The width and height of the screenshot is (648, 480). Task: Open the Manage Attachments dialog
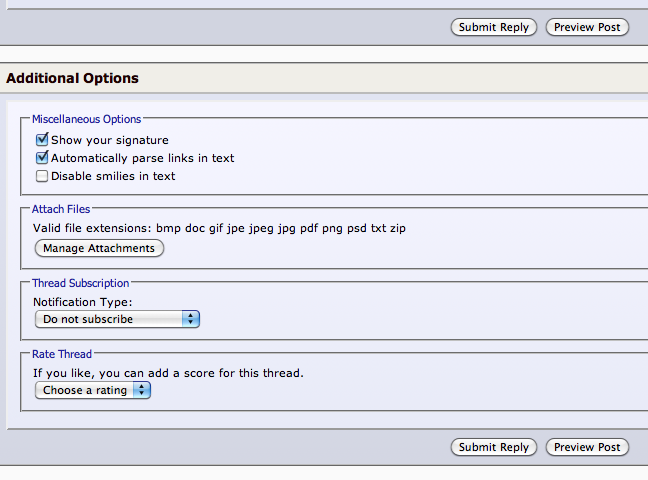click(x=99, y=248)
